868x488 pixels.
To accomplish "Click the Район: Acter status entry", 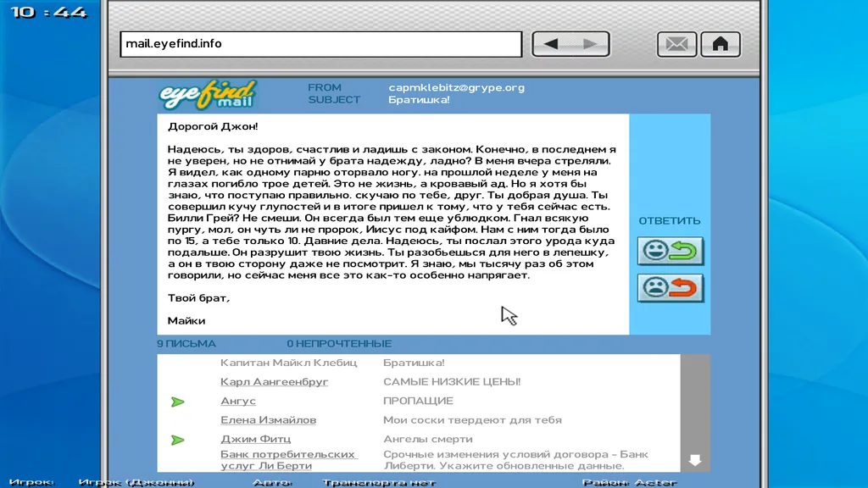I will (x=630, y=482).
